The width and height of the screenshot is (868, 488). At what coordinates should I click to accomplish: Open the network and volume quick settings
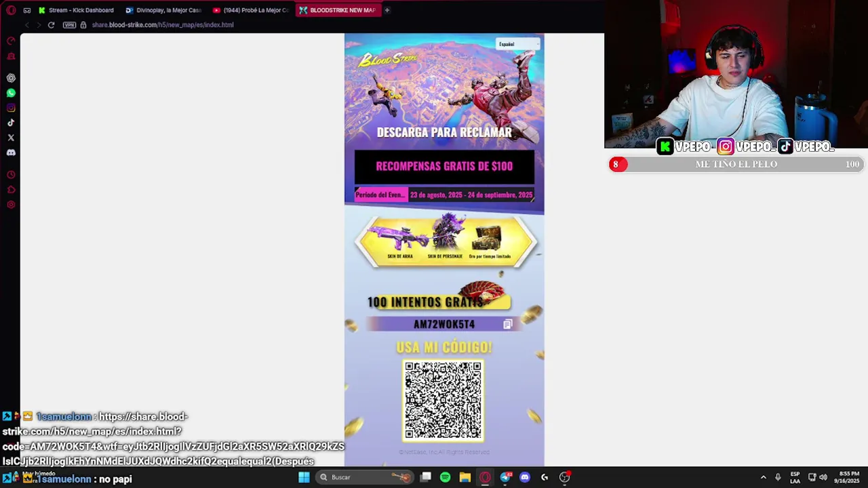pos(817,477)
